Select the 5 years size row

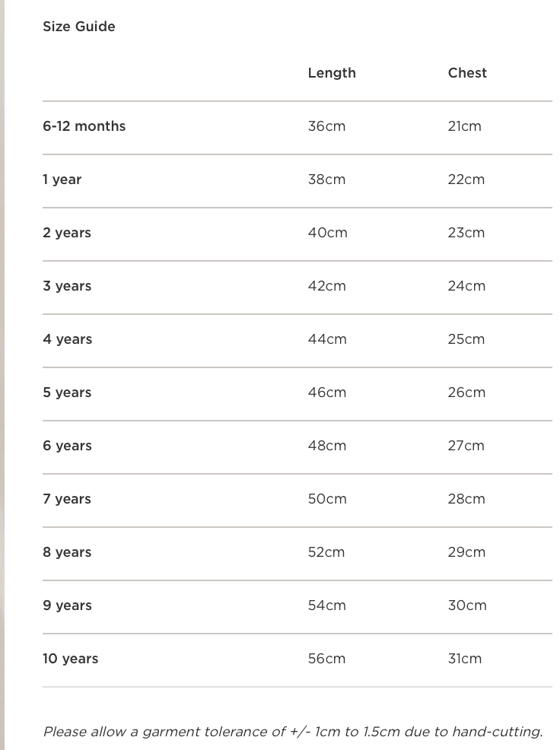pos(67,392)
